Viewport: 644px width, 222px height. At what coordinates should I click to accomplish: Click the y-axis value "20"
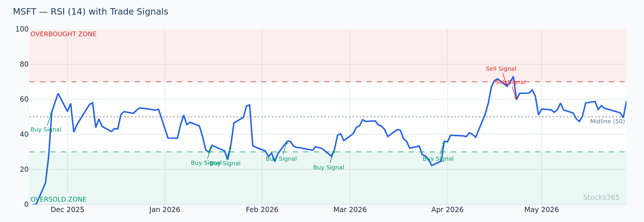[24, 169]
